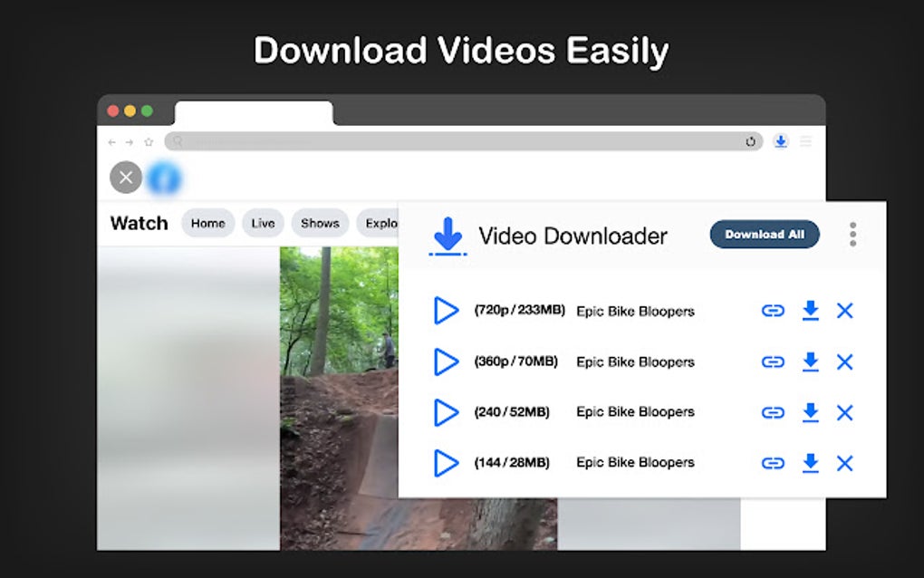Remove the 240 / 52MB entry

[845, 412]
